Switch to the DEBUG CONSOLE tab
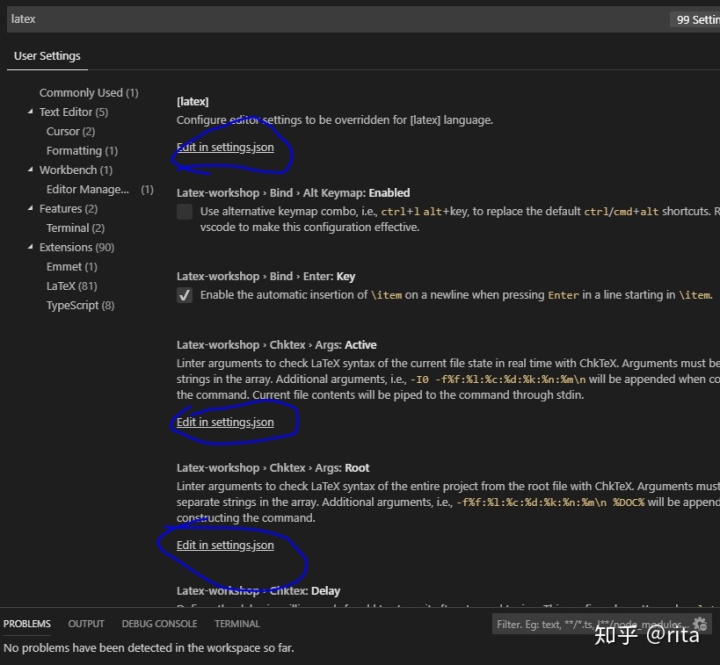This screenshot has height=665, width=720. 159,624
